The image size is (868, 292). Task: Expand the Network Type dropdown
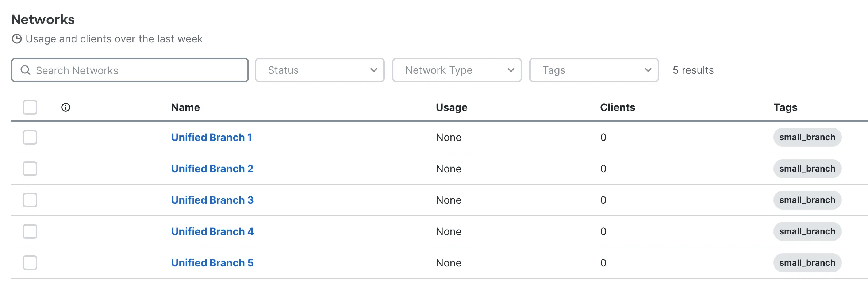[x=457, y=70]
